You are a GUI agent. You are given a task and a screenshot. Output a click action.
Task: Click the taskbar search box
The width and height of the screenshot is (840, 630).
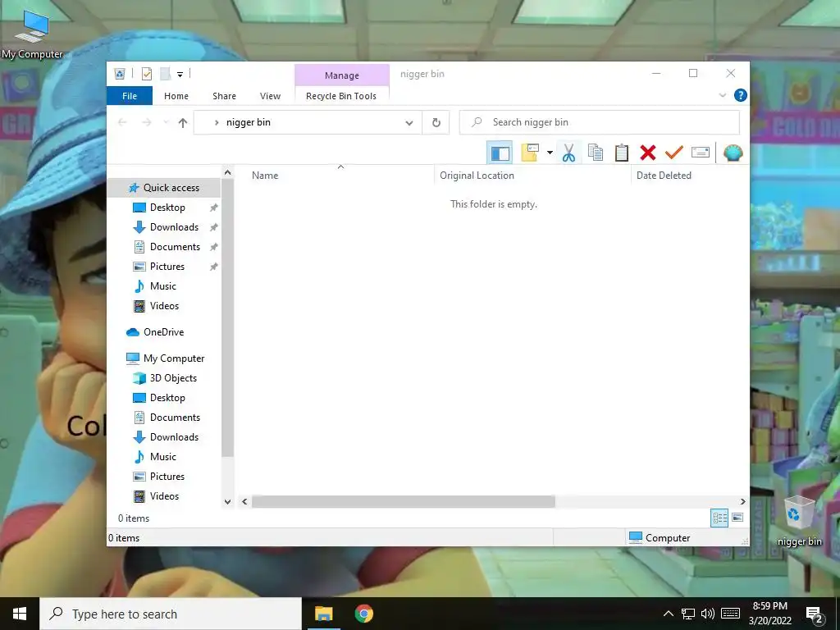(171, 614)
